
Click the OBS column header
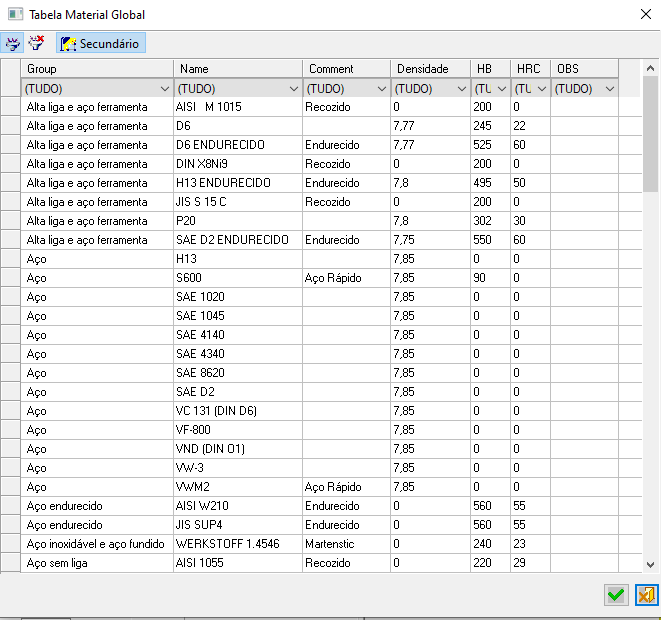[585, 69]
